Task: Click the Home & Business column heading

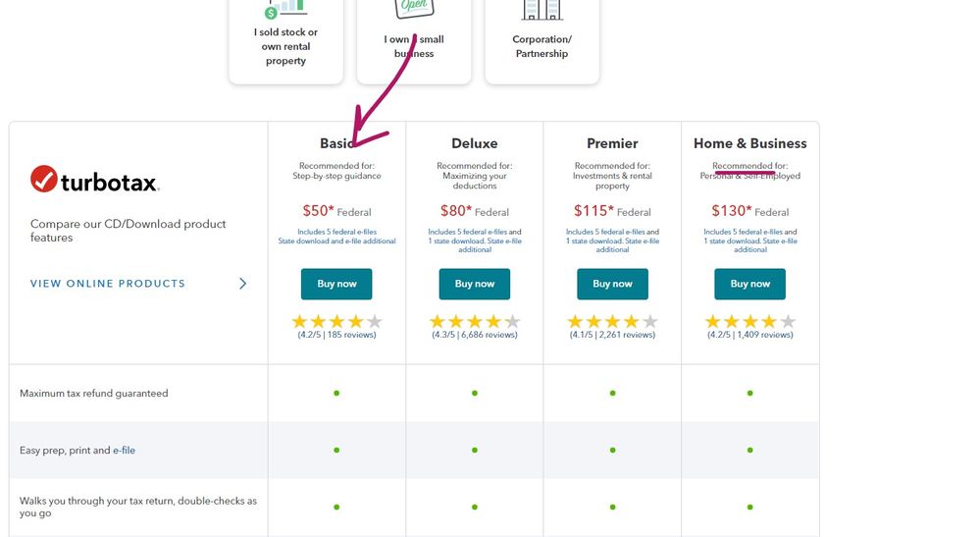Action: click(750, 143)
